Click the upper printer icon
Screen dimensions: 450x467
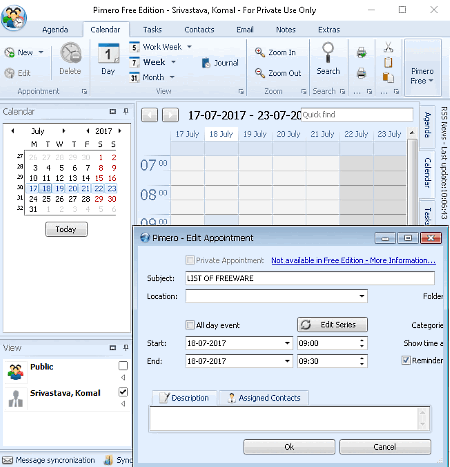361,52
